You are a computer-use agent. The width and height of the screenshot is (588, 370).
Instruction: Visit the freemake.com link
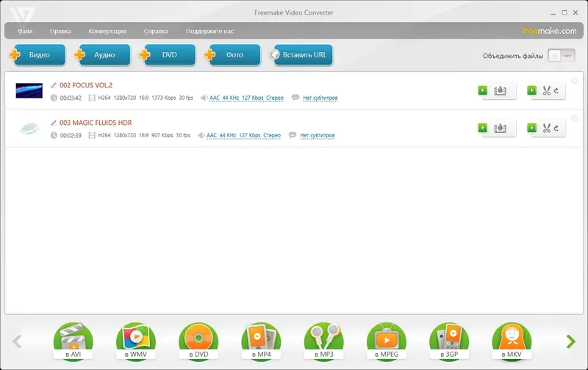coord(549,31)
